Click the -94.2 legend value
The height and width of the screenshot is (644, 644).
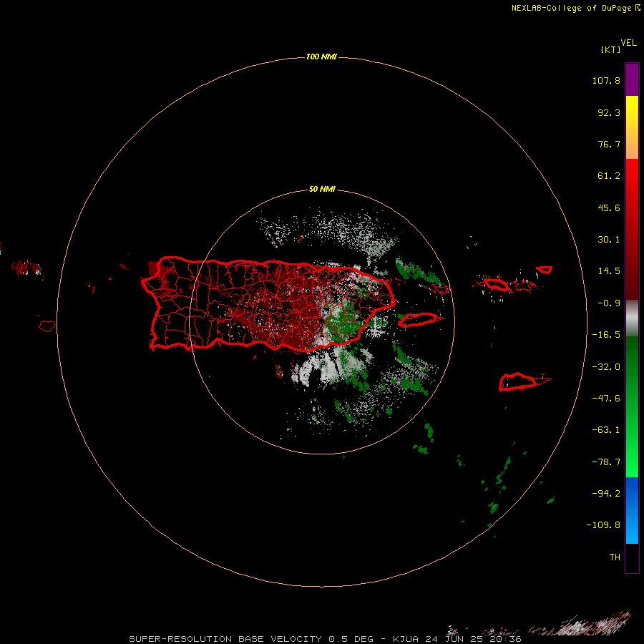click(606, 493)
